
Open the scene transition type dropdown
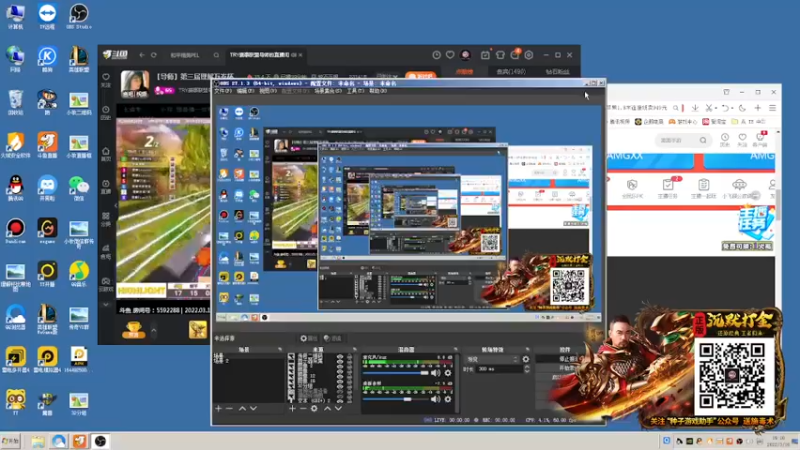[491, 359]
